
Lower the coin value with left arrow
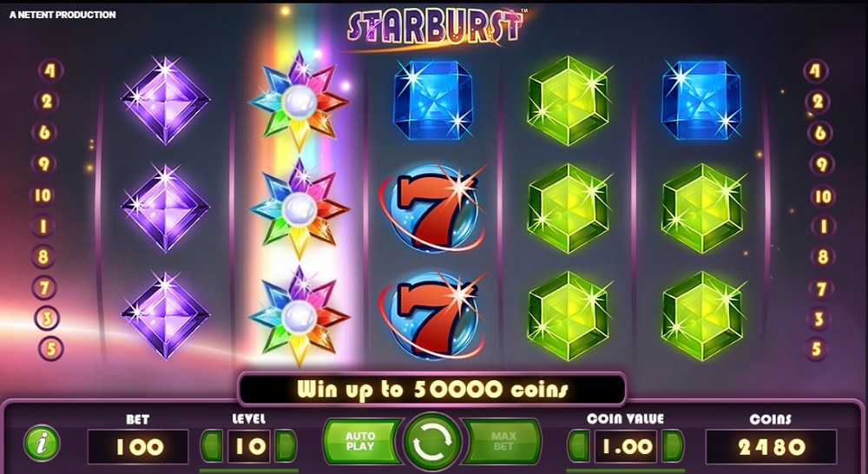click(x=578, y=445)
